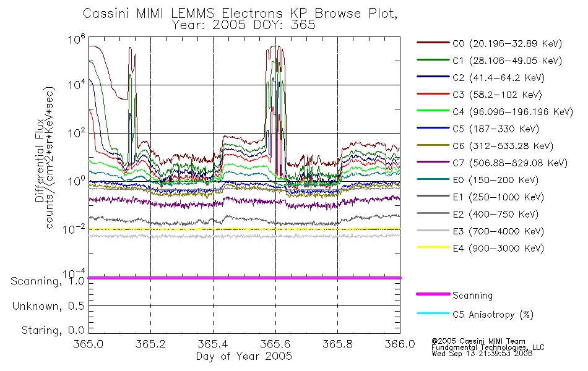
Task: Click the 'Day of Year 2005' axis title
Action: 244,356
